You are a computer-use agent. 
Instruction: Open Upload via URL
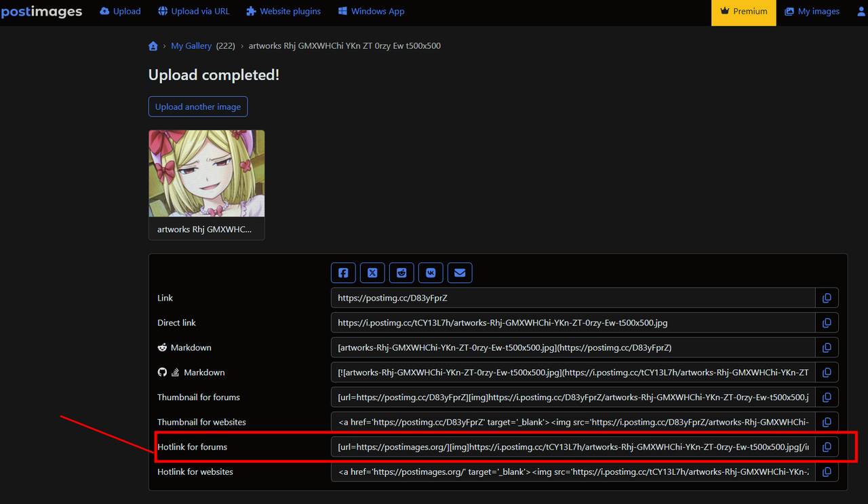point(194,12)
